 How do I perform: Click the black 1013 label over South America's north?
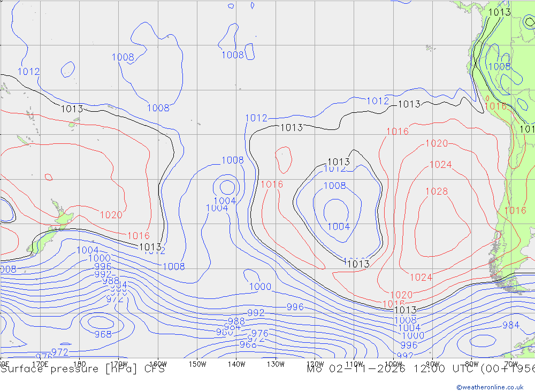coord(499,12)
